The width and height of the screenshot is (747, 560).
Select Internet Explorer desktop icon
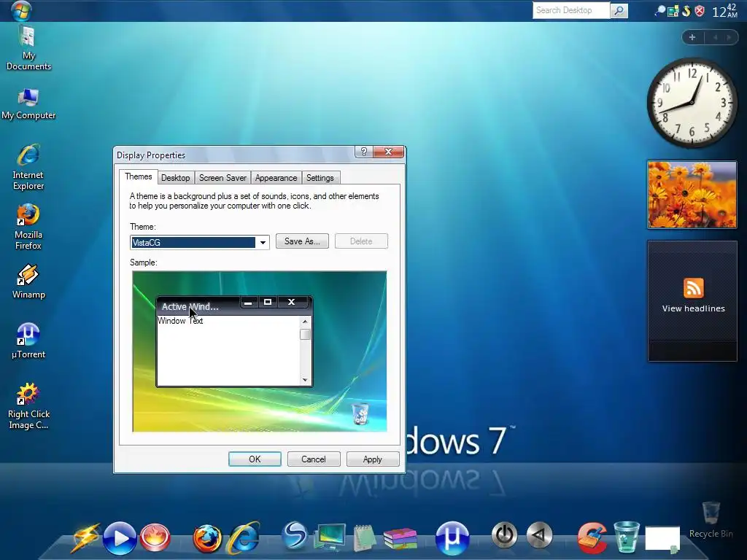point(28,167)
